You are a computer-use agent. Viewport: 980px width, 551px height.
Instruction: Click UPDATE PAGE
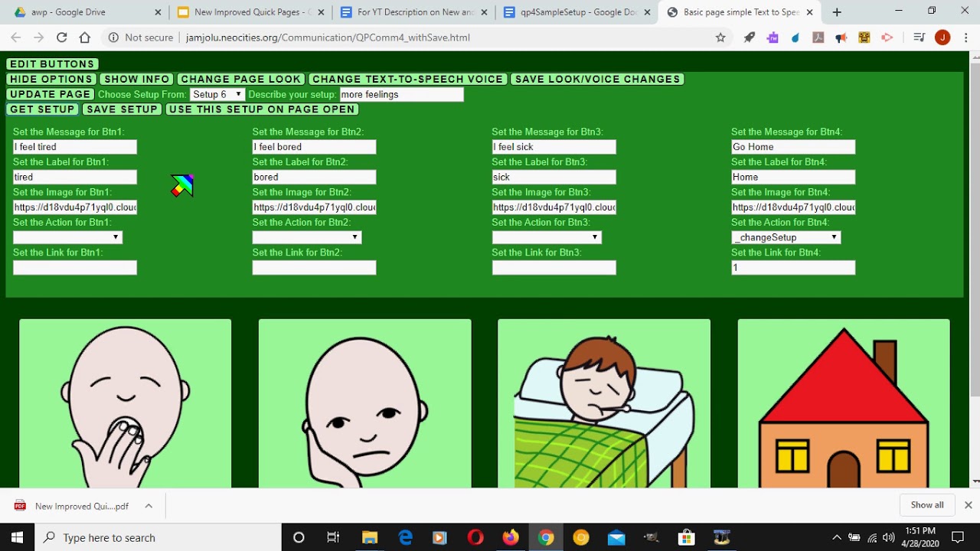[x=51, y=94]
